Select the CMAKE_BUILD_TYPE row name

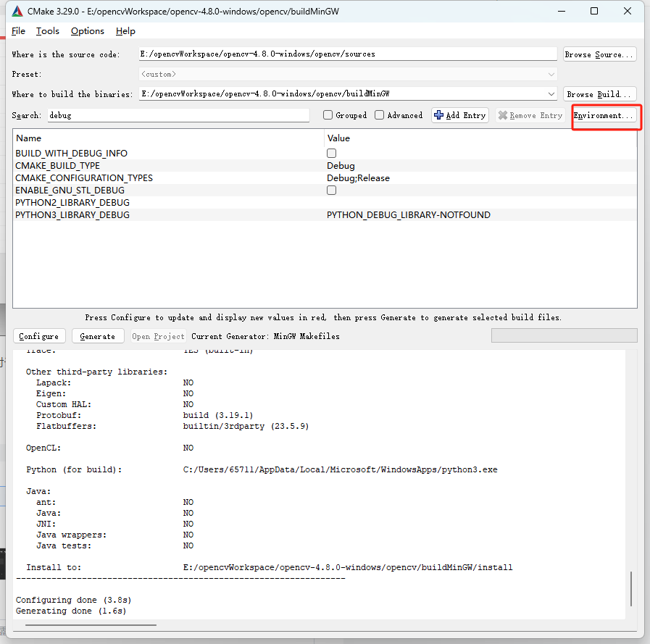pyautogui.click(x=58, y=166)
